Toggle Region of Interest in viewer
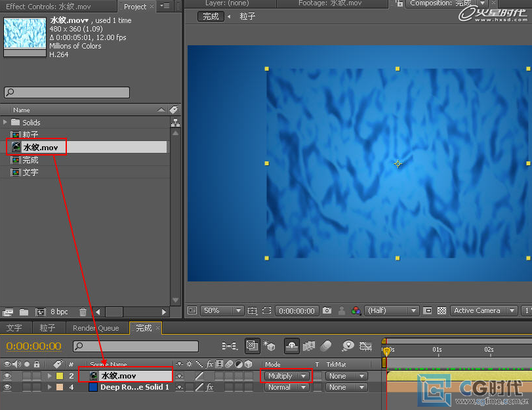 point(428,310)
